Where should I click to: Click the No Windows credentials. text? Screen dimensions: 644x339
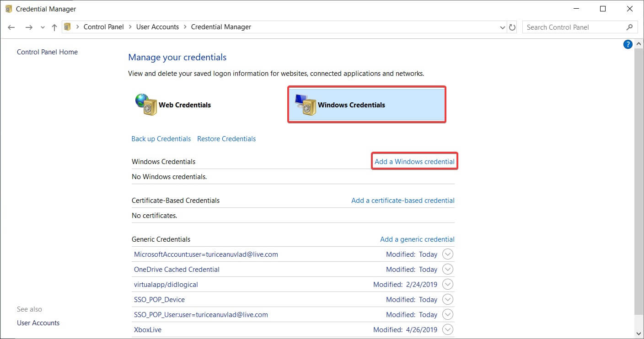(169, 177)
